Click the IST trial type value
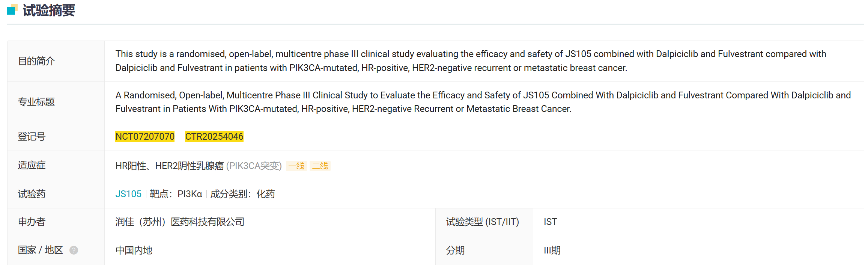The height and width of the screenshot is (270, 868). [x=550, y=222]
